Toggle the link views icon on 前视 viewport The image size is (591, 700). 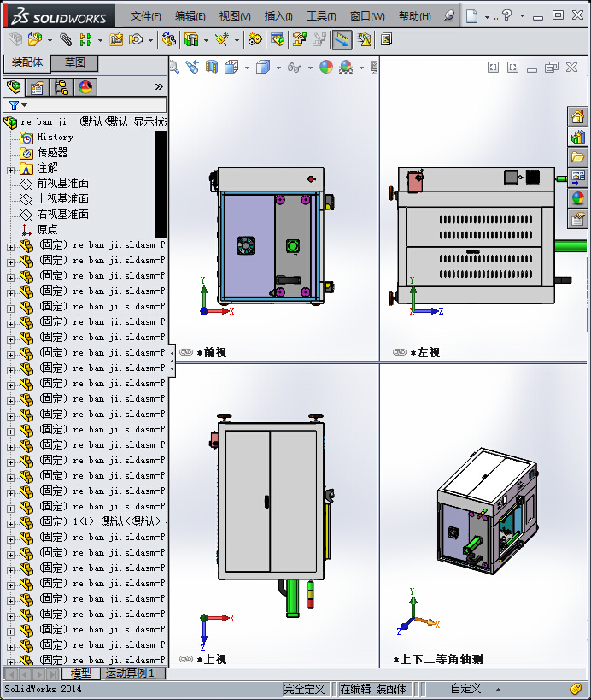[x=186, y=352]
